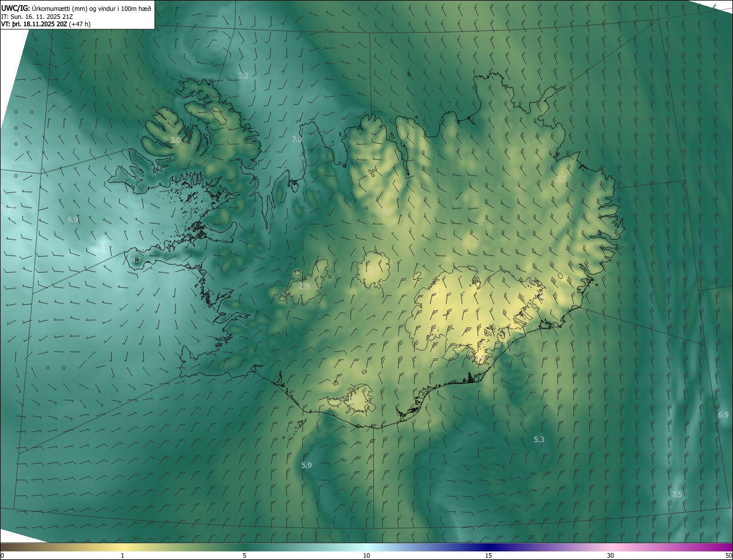Click the 1 tick on the colour scale
The image size is (733, 560).
point(123,555)
